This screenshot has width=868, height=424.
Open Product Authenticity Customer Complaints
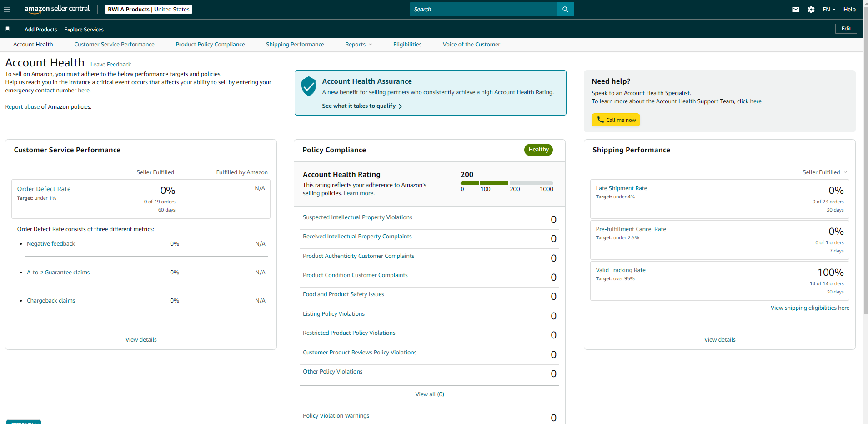[358, 256]
